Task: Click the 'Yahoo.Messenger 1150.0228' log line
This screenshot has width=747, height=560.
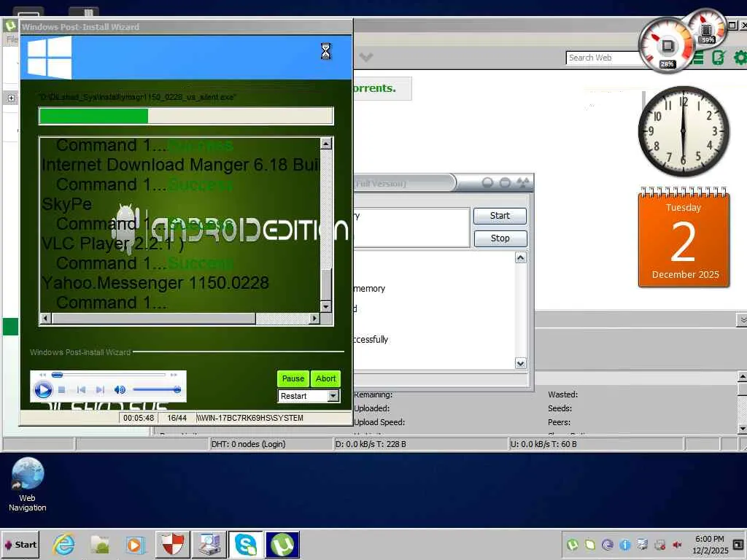Action: pyautogui.click(x=155, y=283)
